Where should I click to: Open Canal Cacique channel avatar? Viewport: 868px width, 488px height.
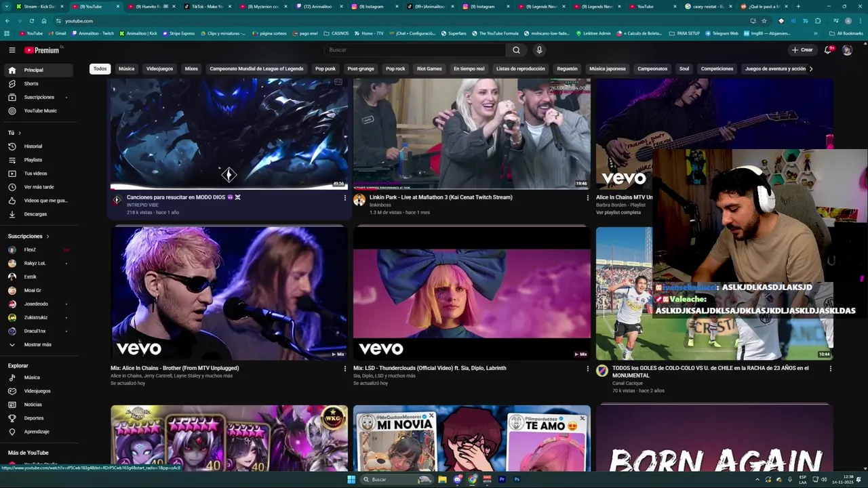click(602, 371)
